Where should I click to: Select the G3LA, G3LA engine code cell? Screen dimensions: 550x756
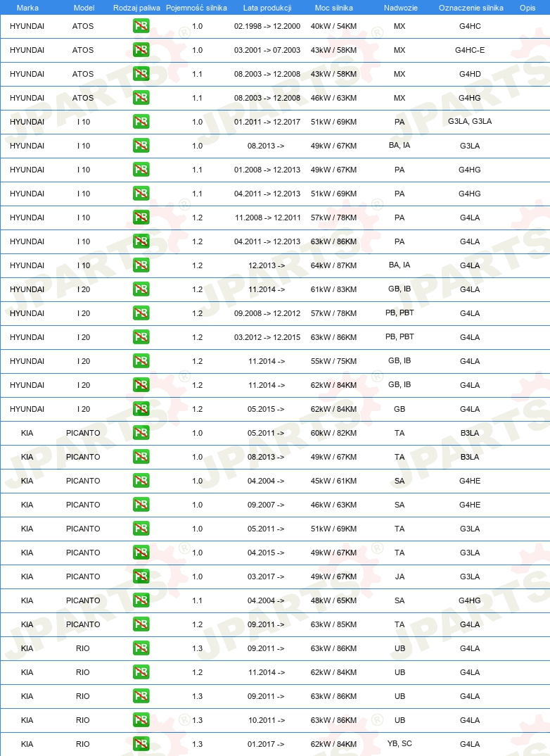pos(470,122)
